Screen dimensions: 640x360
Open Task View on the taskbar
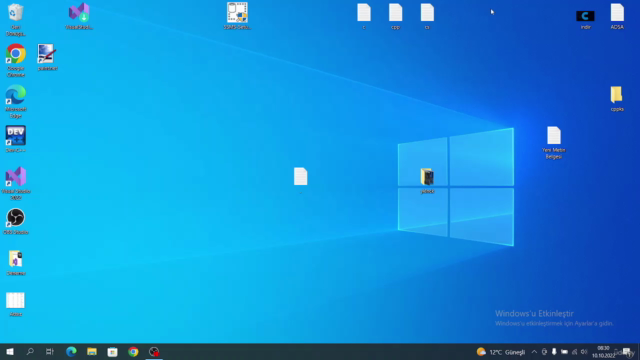pyautogui.click(x=50, y=352)
